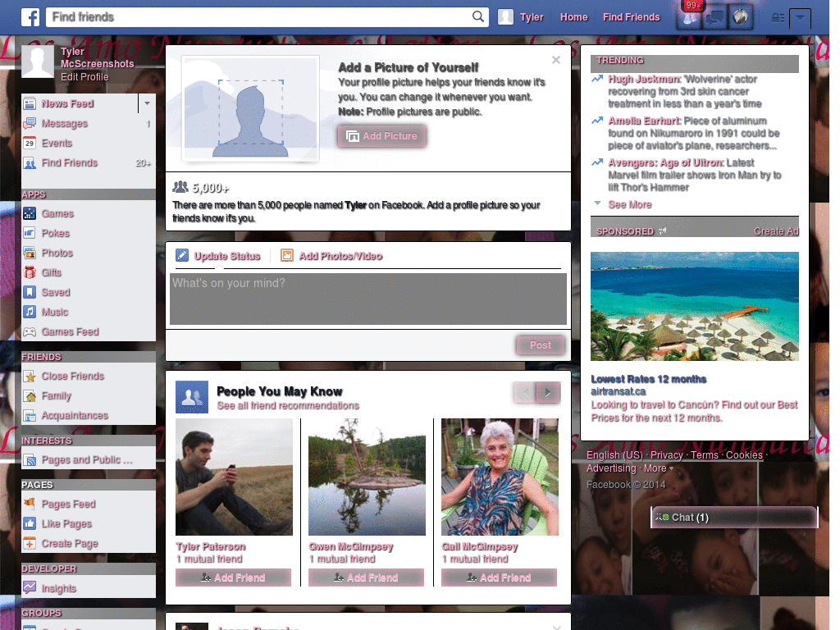Open Lowest Rates 12 months ad link
Viewport: 840px width, 630px height.
(648, 379)
